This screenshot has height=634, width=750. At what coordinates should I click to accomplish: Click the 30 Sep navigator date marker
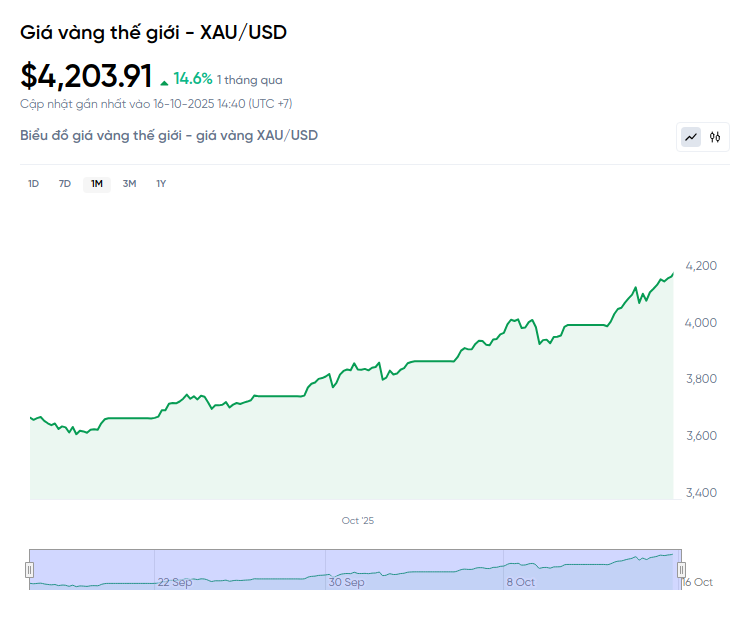coord(347,582)
